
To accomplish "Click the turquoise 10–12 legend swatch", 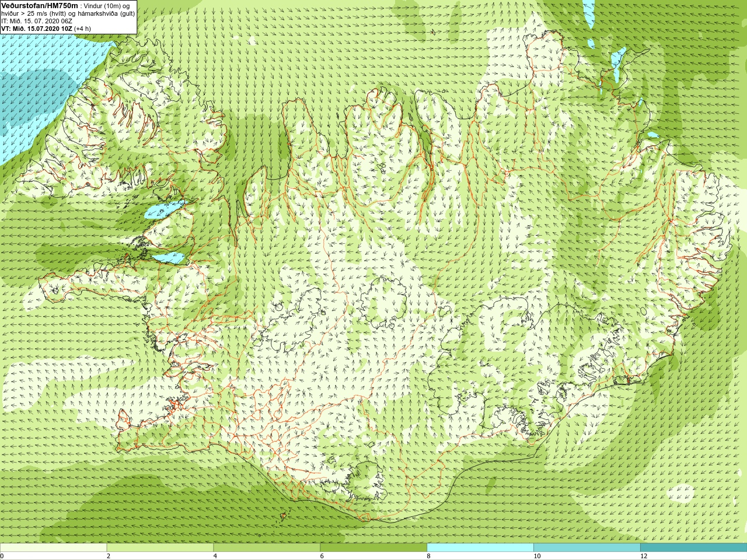I will tap(587, 548).
